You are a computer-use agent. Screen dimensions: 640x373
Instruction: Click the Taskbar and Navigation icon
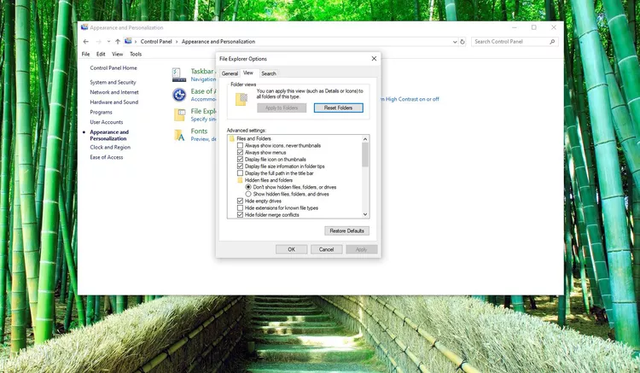[x=179, y=75]
